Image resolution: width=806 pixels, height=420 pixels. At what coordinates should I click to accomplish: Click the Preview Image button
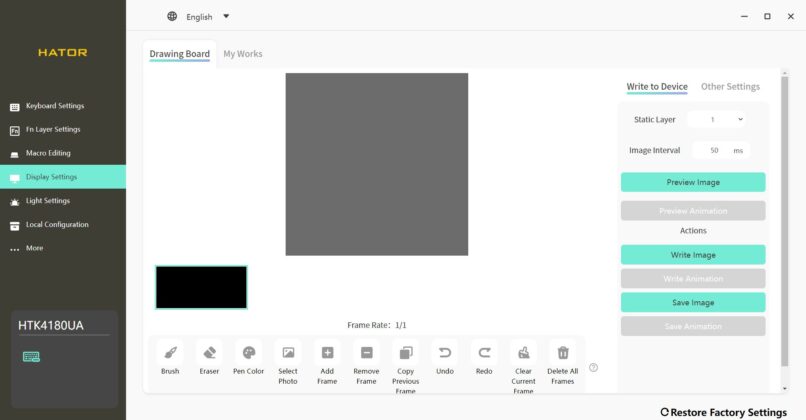point(693,182)
